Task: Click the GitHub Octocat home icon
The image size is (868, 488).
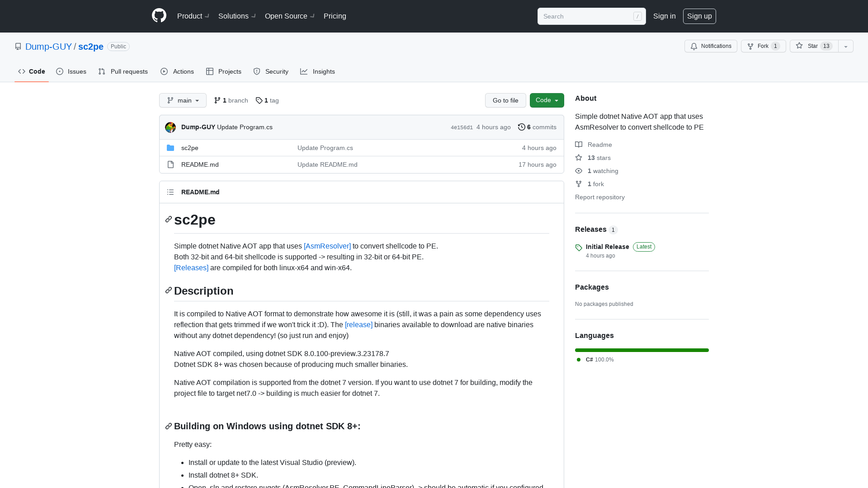Action: click(159, 16)
